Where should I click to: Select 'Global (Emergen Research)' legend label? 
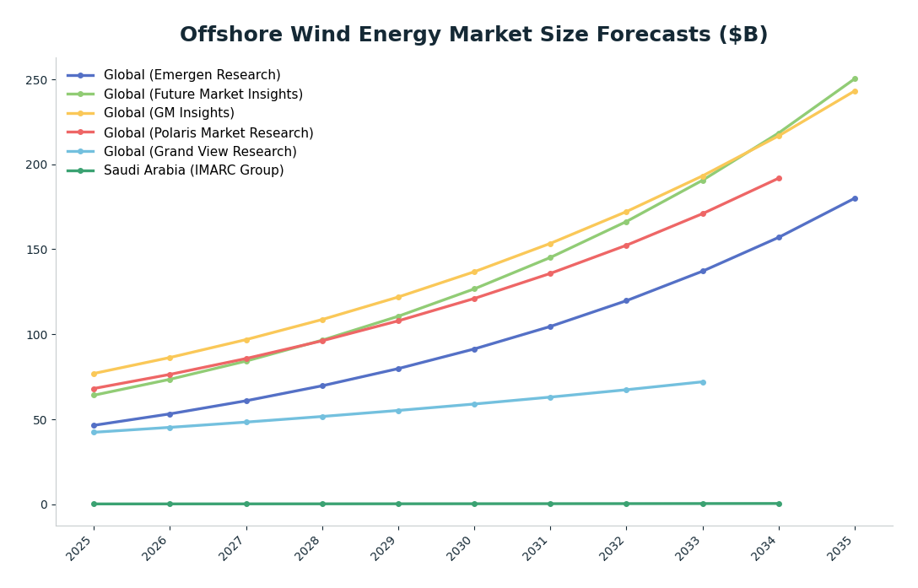coord(192,75)
